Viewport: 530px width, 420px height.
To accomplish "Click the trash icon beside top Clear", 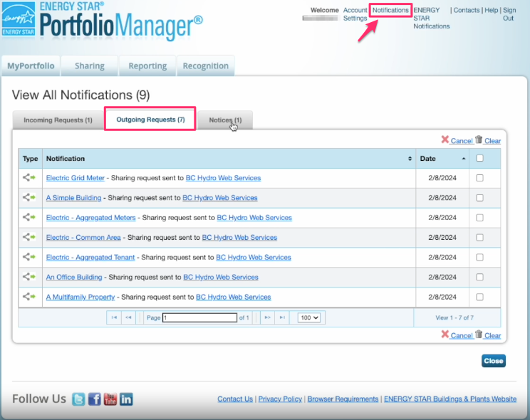I will tap(479, 140).
